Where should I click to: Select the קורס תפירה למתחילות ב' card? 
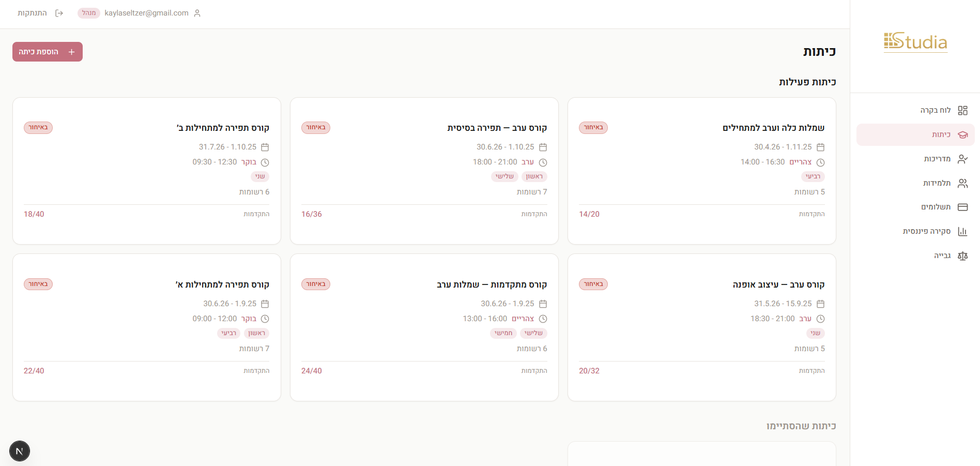(x=147, y=171)
